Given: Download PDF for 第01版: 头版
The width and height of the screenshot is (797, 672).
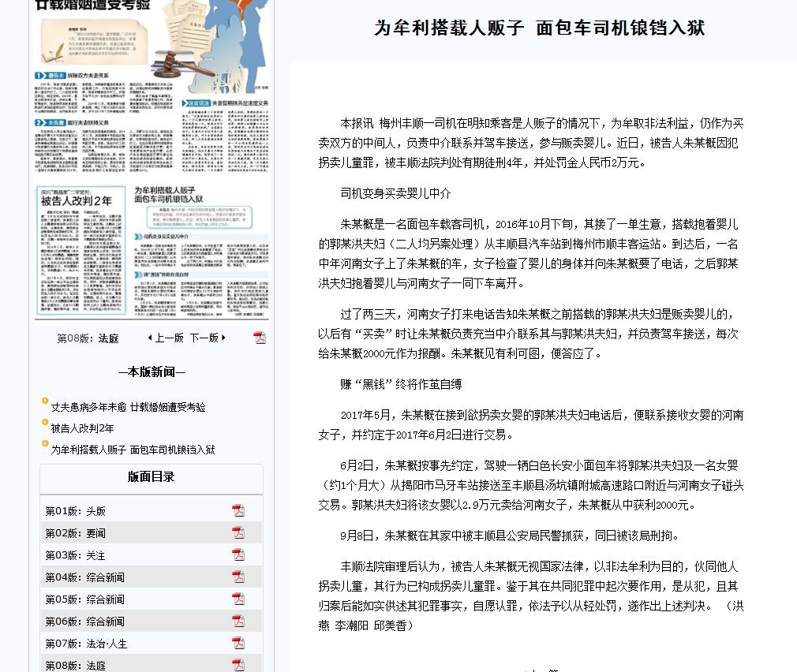Looking at the screenshot, I should [238, 510].
